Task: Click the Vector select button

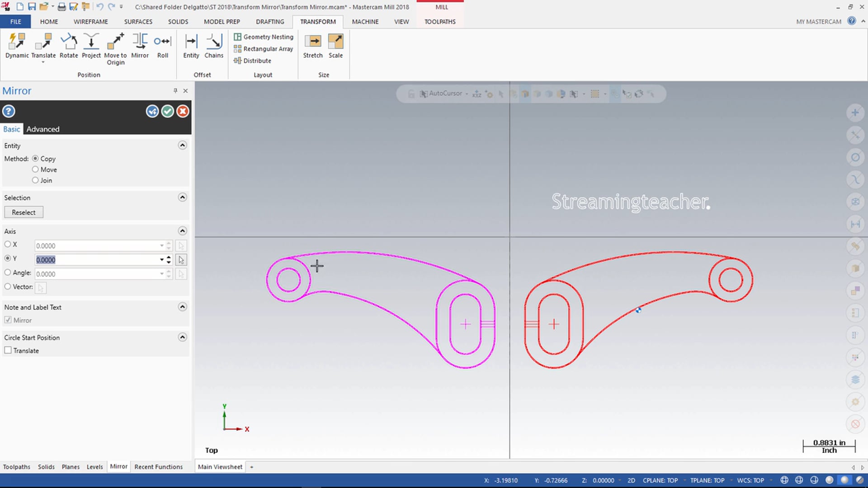Action: point(41,288)
